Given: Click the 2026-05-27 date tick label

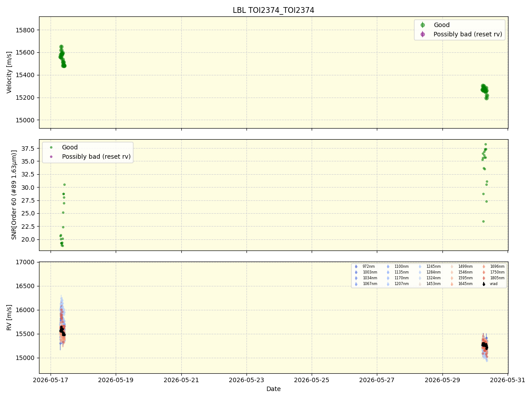Looking at the screenshot, I should coord(377,380).
